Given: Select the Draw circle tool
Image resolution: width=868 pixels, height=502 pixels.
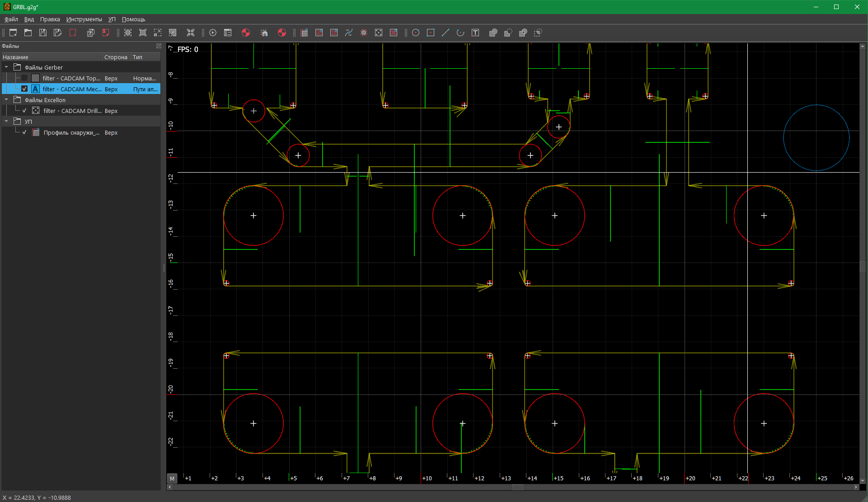Looking at the screenshot, I should coord(416,33).
